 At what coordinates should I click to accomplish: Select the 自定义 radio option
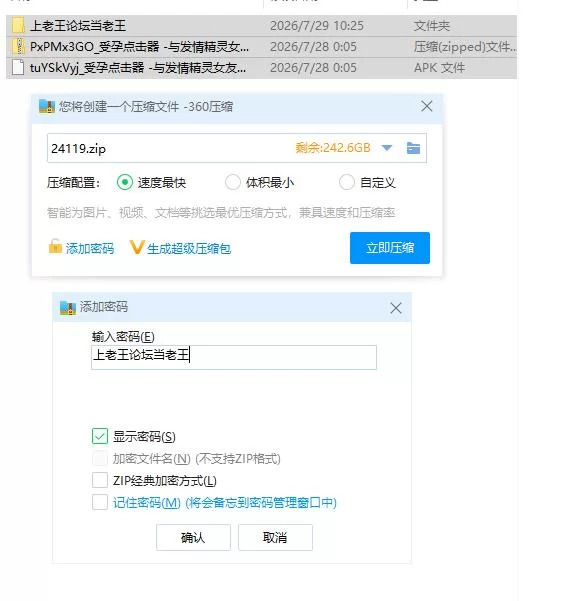(347, 182)
